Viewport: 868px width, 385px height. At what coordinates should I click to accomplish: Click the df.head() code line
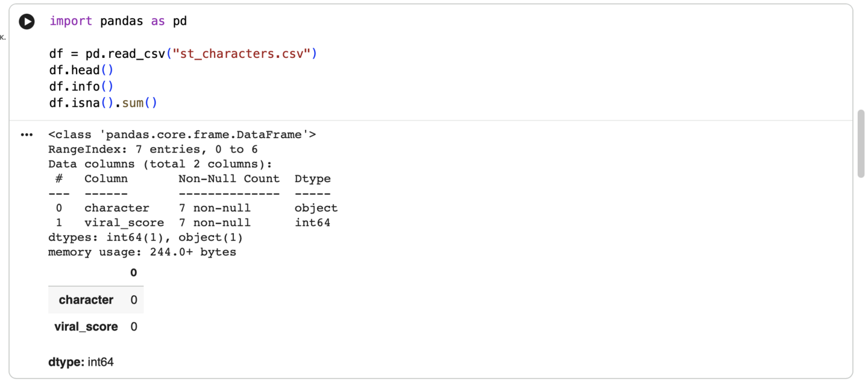click(x=81, y=70)
